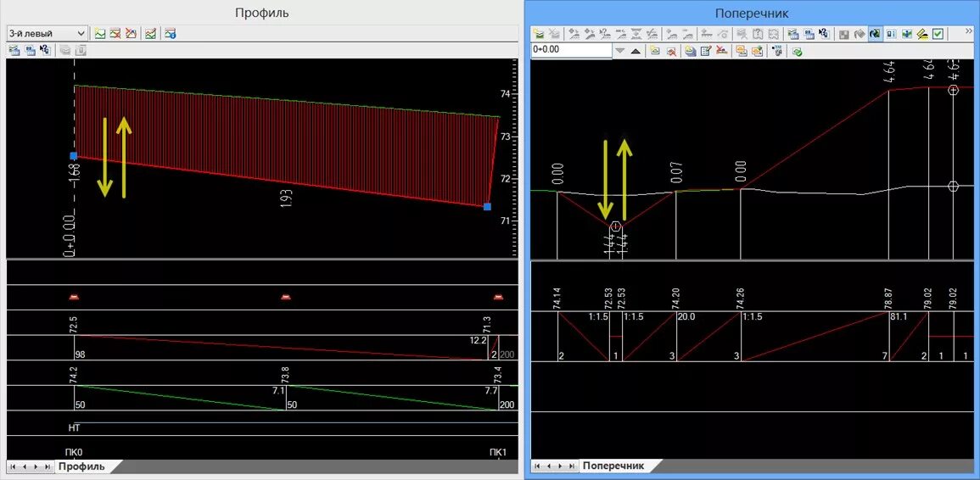The width and height of the screenshot is (980, 480).
Task: Click the gray down triangle next to station field
Action: coord(620,51)
